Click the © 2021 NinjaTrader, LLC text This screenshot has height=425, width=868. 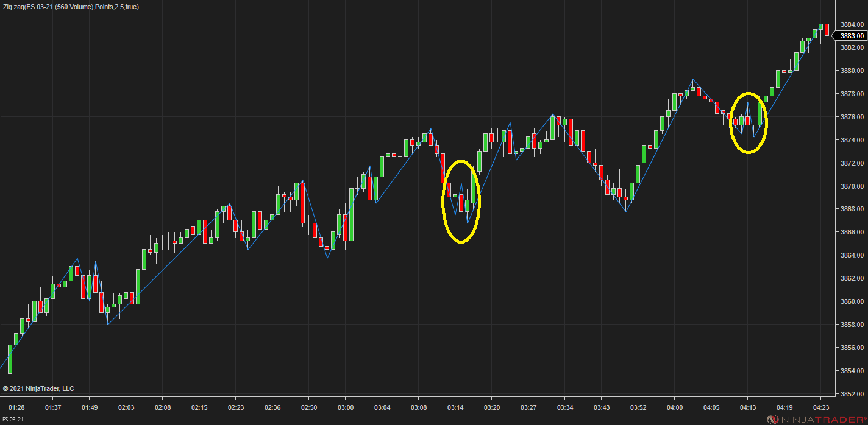coord(38,388)
